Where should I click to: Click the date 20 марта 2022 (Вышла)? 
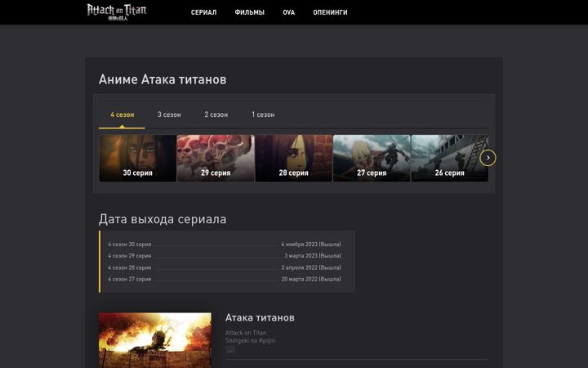point(311,279)
